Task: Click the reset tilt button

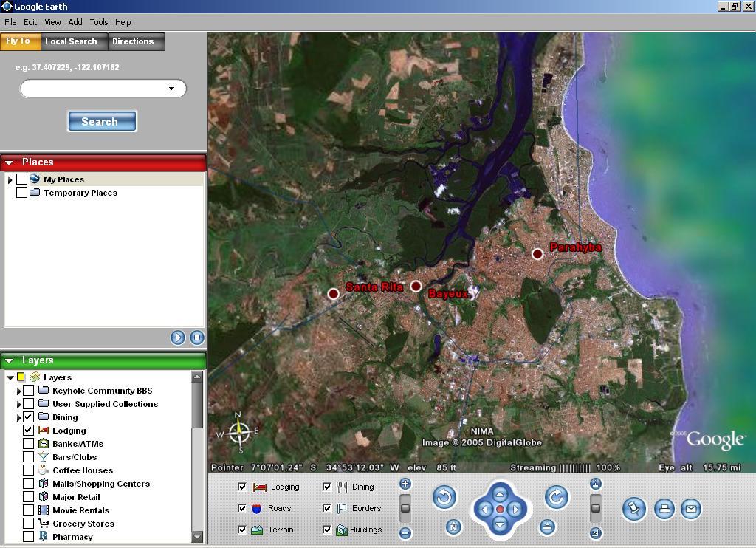Action: click(x=547, y=527)
